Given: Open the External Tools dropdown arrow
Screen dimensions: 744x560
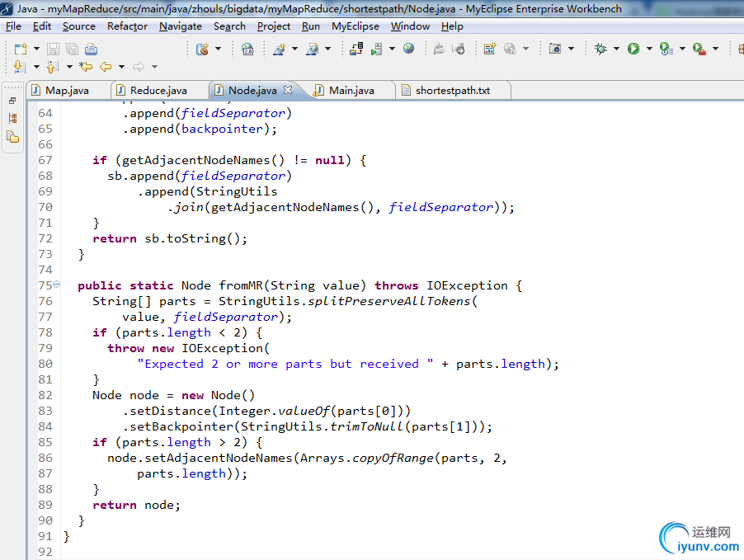Looking at the screenshot, I should (x=715, y=49).
